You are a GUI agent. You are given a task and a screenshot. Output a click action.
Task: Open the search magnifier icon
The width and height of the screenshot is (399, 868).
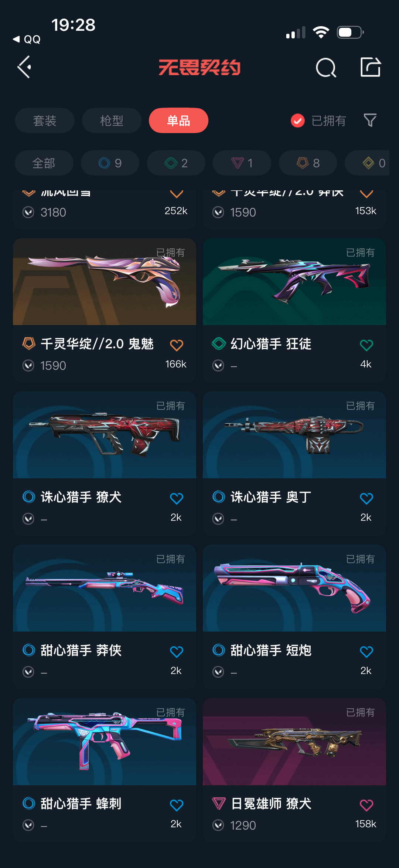[326, 68]
